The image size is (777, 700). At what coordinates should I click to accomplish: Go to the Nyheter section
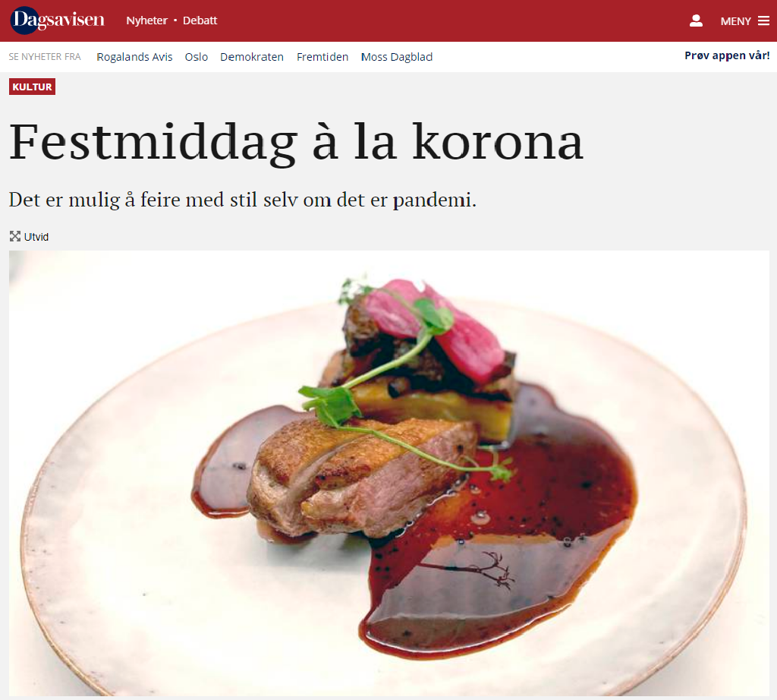[146, 20]
